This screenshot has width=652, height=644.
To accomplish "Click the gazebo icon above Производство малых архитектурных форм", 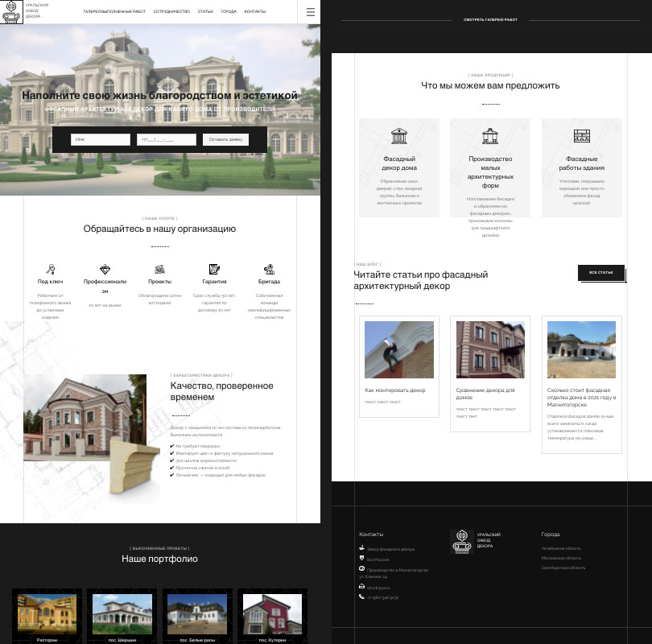I will 490,136.
